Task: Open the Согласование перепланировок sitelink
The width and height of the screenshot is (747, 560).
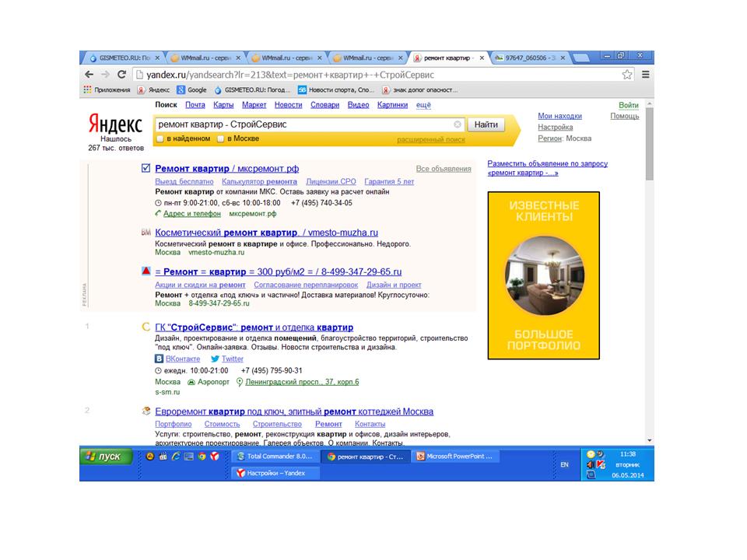Action: coord(306,285)
